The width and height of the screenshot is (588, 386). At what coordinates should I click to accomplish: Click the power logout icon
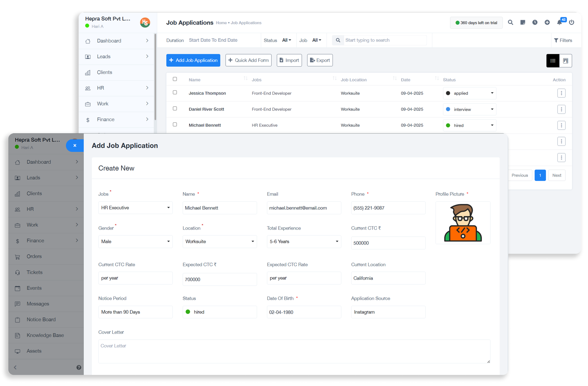(x=572, y=23)
